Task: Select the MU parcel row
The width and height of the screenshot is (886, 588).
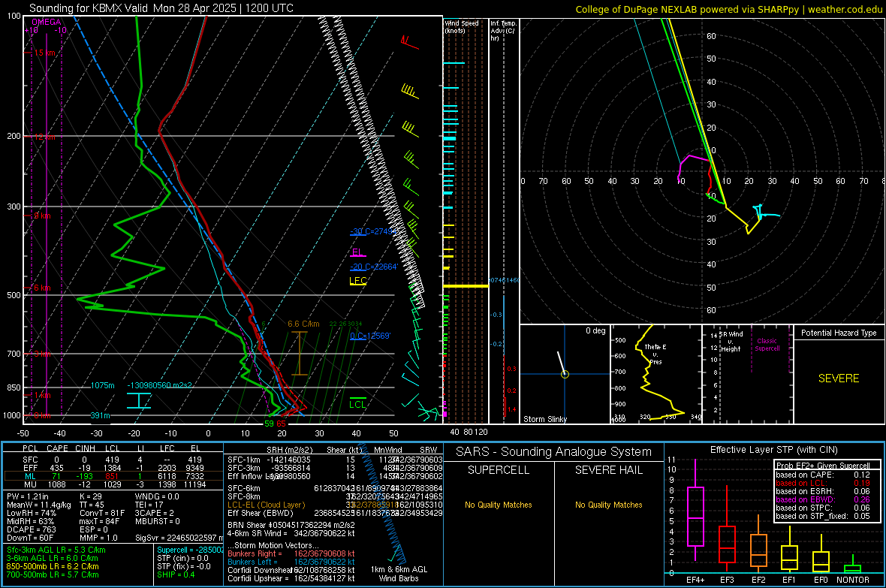Action: click(113, 484)
